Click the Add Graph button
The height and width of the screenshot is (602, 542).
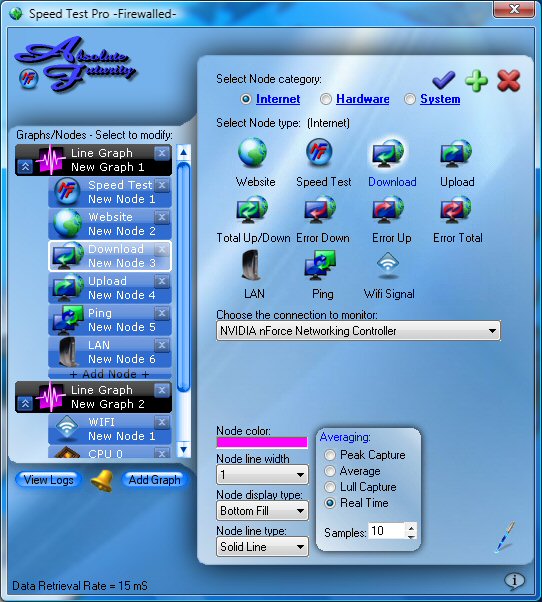point(154,480)
